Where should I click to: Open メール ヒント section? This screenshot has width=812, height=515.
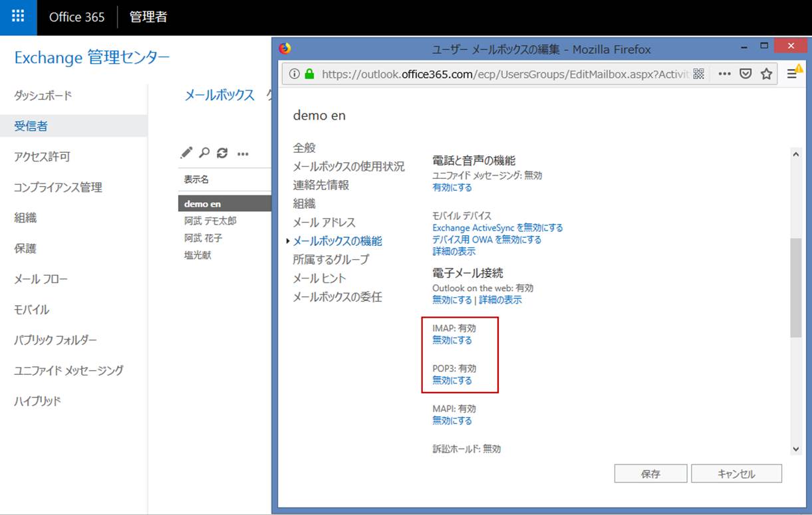320,278
